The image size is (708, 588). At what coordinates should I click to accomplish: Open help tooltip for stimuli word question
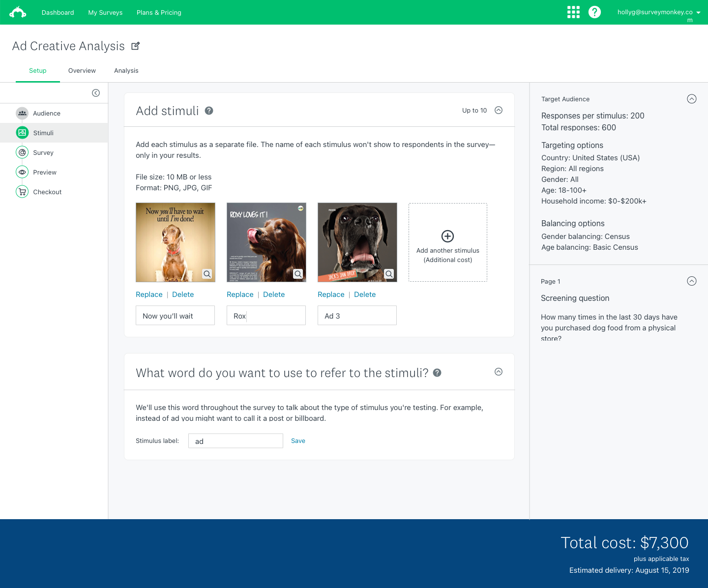(437, 373)
